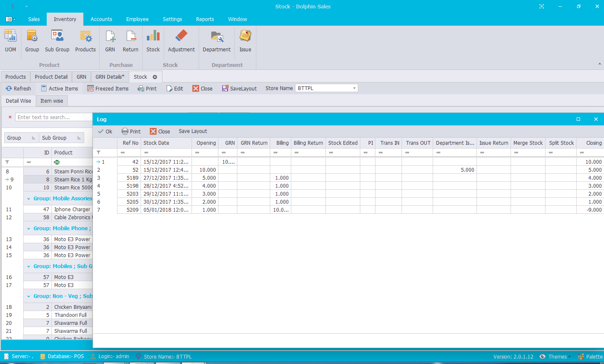Sort Log by the Closing column

[x=590, y=143]
